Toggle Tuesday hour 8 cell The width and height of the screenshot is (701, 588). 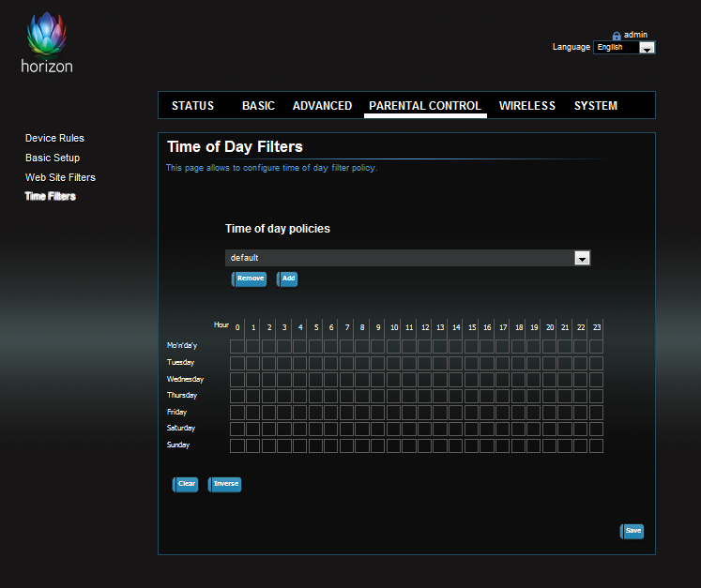(x=362, y=363)
